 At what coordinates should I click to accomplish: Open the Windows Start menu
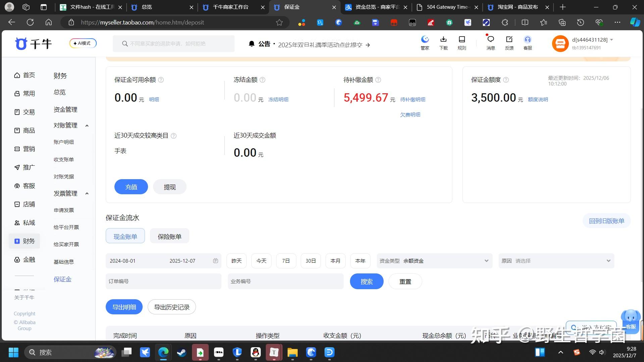[13, 352]
